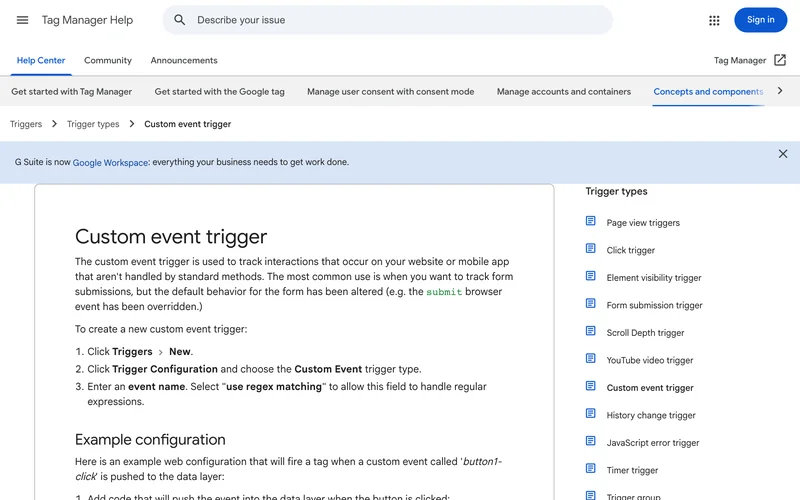Click the Tag Manager external link icon

[780, 60]
